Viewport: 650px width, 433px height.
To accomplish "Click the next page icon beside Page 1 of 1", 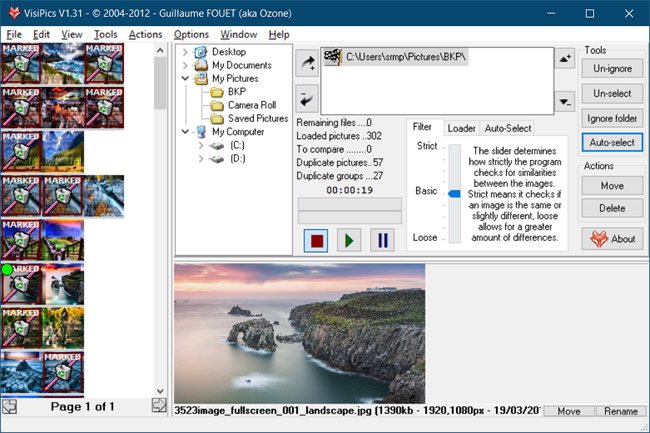I will (x=158, y=406).
